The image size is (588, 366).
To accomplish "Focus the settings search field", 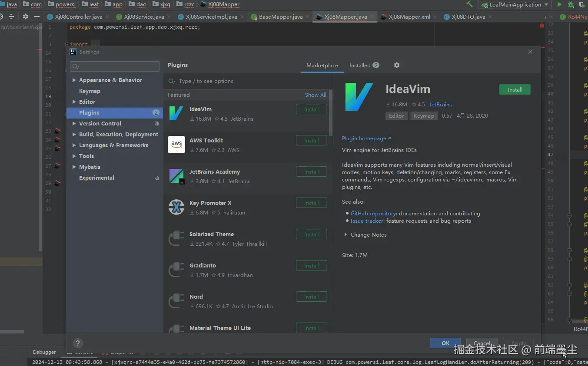I will pos(115,66).
